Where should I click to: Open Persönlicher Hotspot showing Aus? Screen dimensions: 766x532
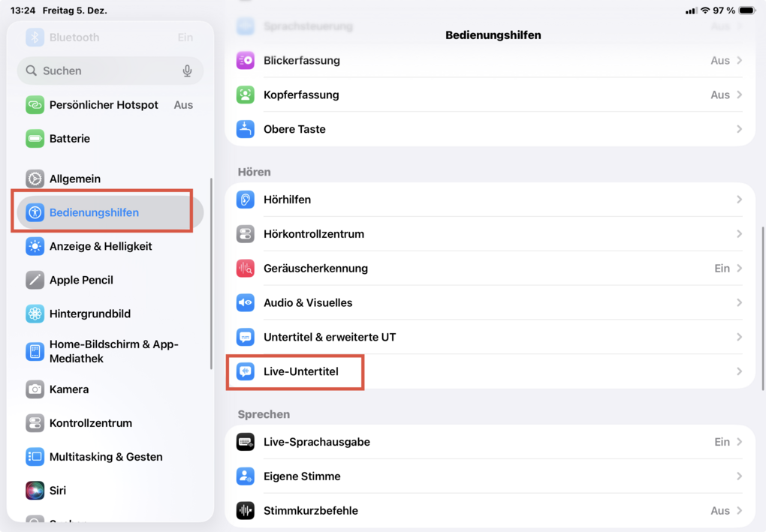point(183,105)
